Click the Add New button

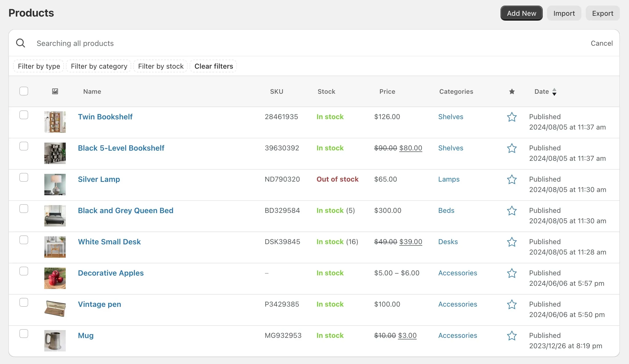[x=522, y=13]
